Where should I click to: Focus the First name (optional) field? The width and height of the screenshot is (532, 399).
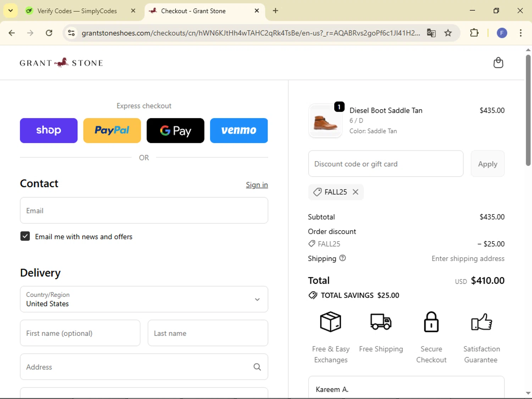80,333
